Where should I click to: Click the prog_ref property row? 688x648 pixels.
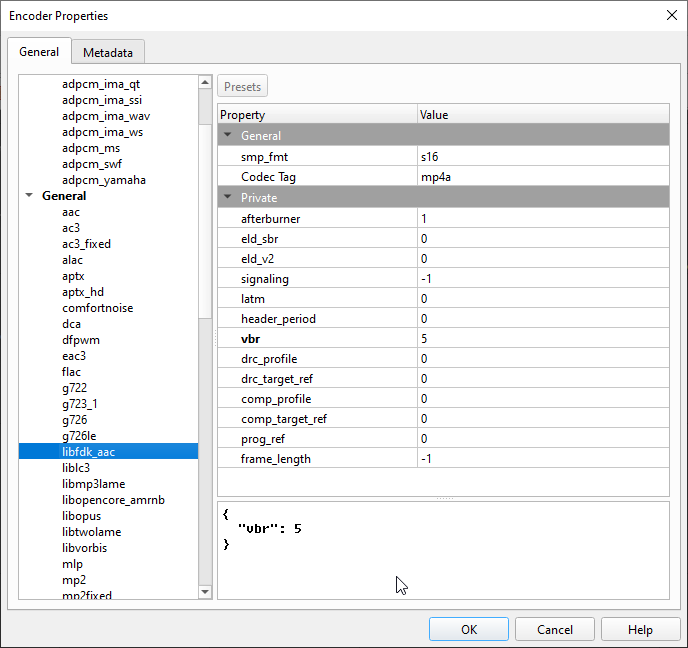click(x=444, y=439)
